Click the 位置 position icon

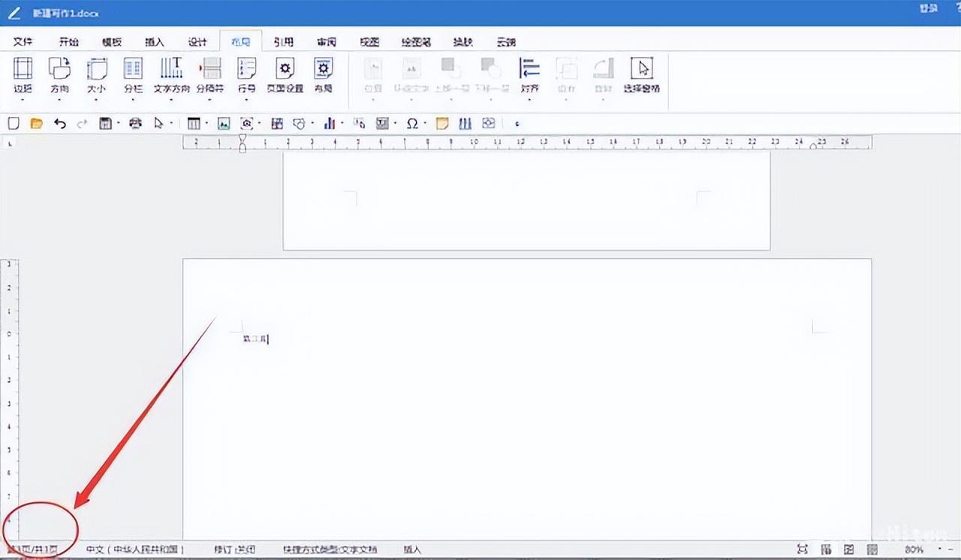point(373,68)
